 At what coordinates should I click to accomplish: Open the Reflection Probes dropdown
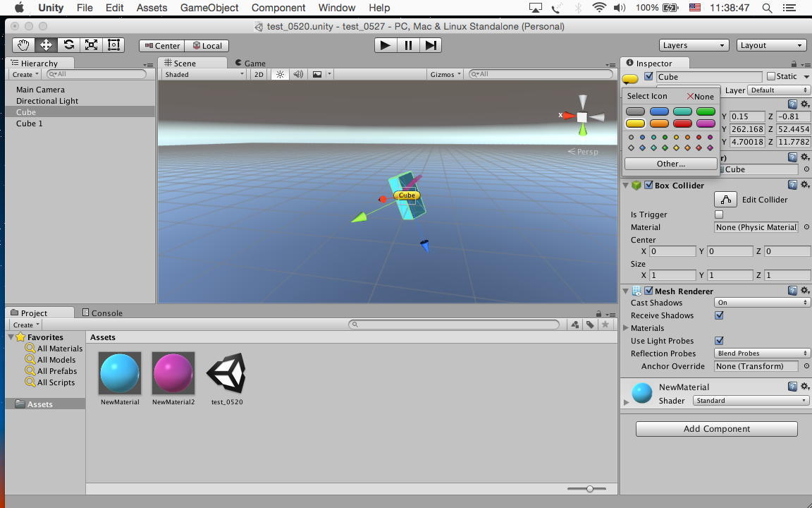(762, 353)
